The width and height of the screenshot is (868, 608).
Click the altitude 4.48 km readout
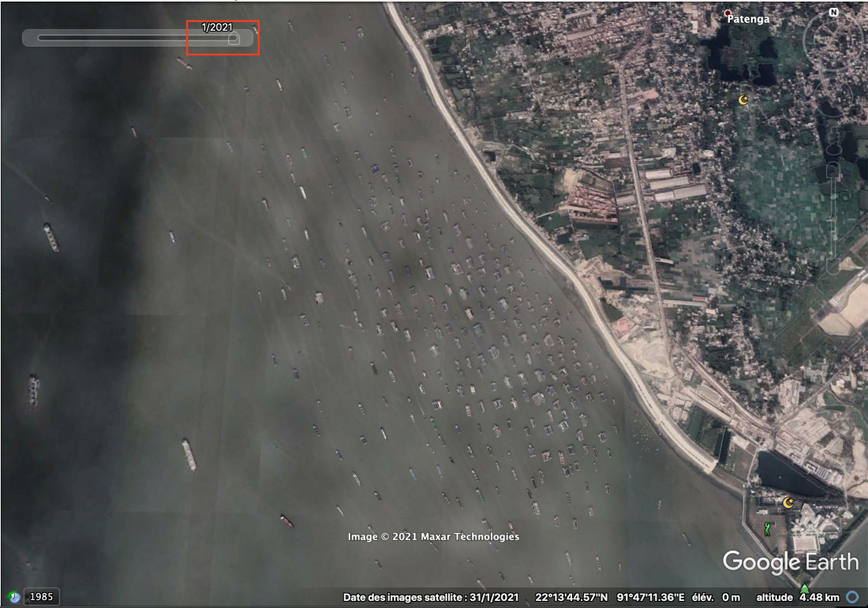pos(798,598)
